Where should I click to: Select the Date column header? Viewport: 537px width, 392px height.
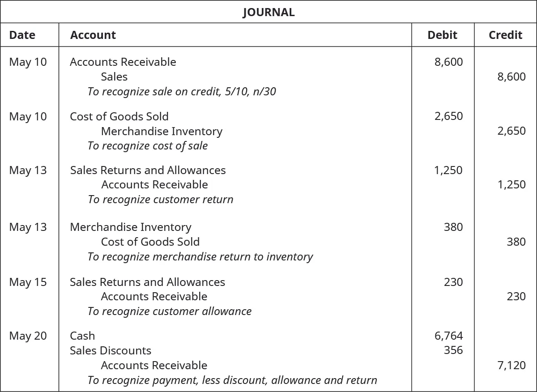pyautogui.click(x=22, y=35)
